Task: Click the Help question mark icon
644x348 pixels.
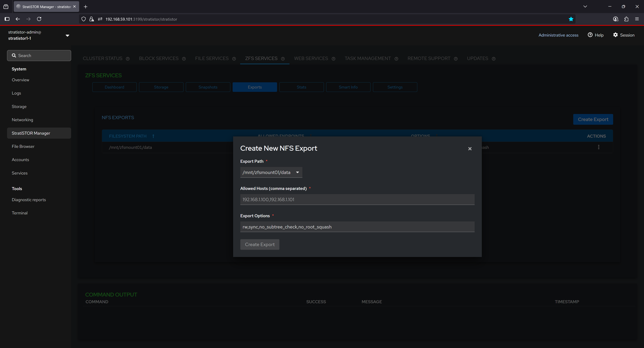Action: pyautogui.click(x=590, y=35)
